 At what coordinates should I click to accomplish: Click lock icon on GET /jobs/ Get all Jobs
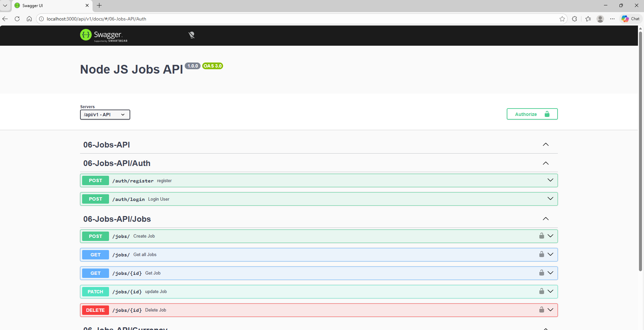tap(542, 254)
